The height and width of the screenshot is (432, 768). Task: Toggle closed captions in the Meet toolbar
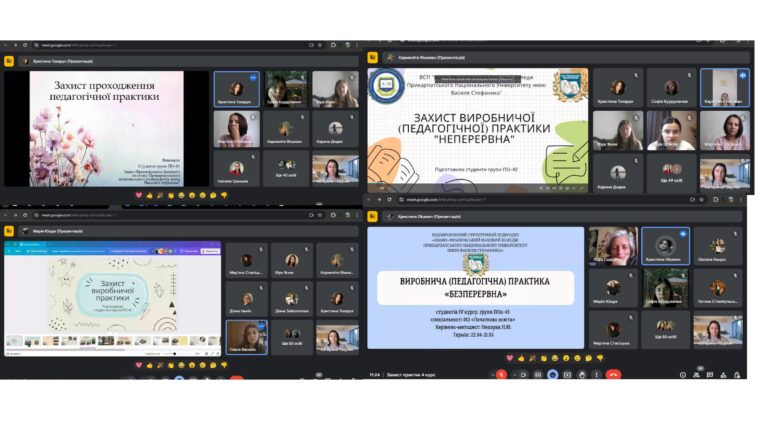pos(538,375)
